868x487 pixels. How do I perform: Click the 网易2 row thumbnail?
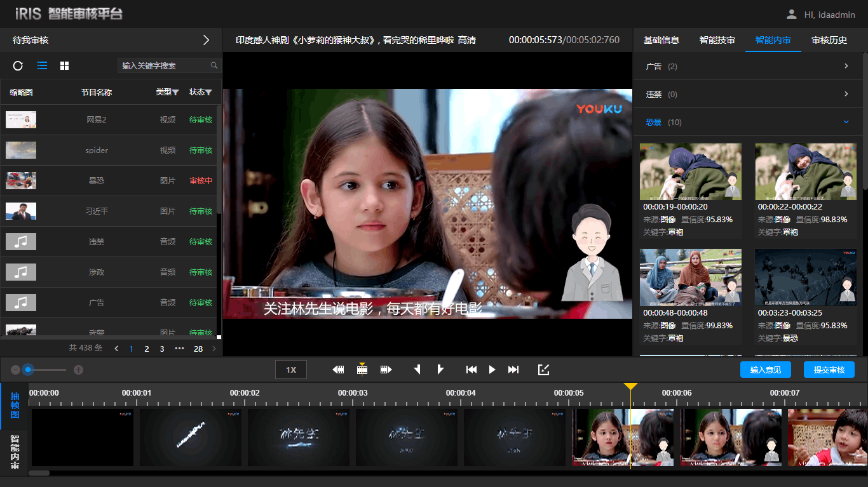click(x=21, y=119)
